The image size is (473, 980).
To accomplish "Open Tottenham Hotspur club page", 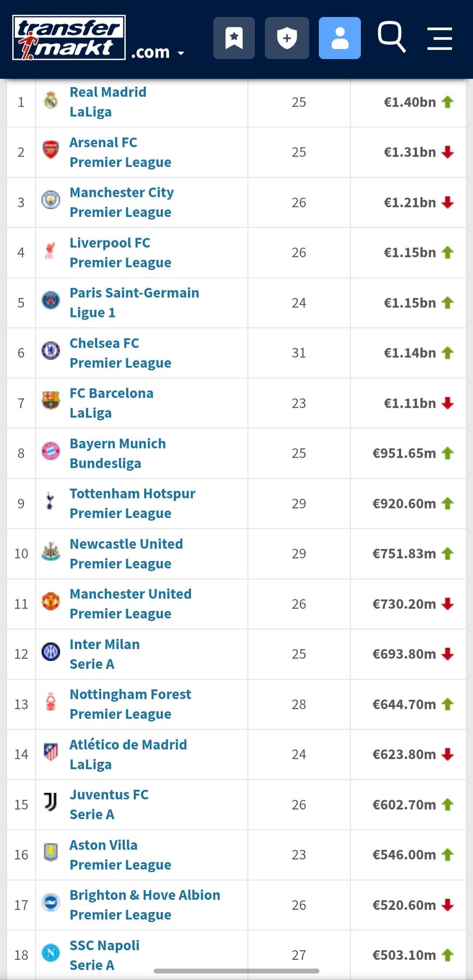I will coord(132,494).
